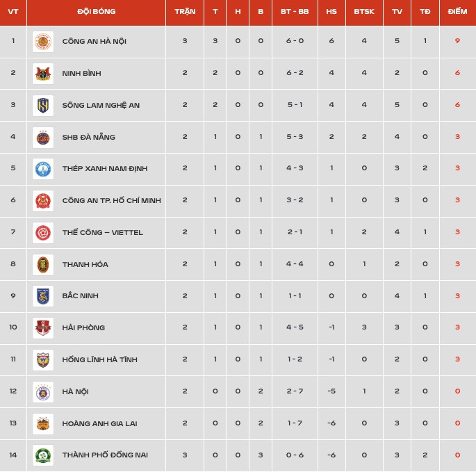Click the Thép Xanh Nam Định logo
This screenshot has height=472, width=476.
[43, 169]
